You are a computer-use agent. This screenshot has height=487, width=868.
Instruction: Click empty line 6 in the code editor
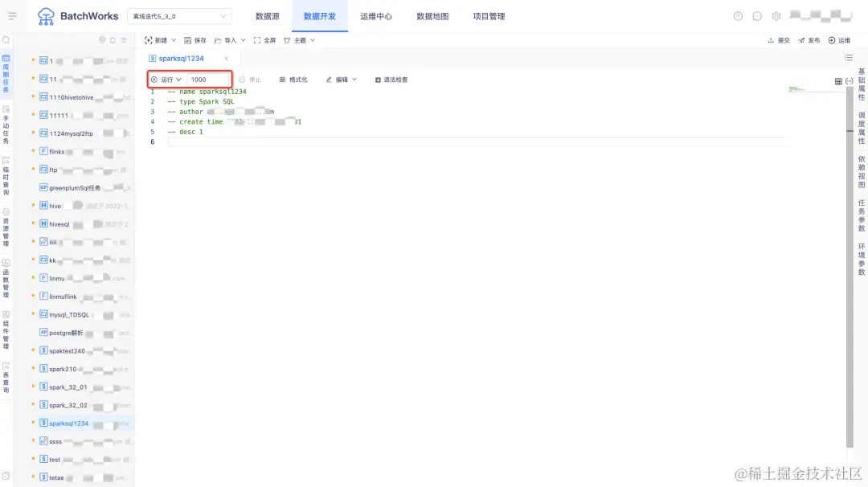tap(476, 141)
